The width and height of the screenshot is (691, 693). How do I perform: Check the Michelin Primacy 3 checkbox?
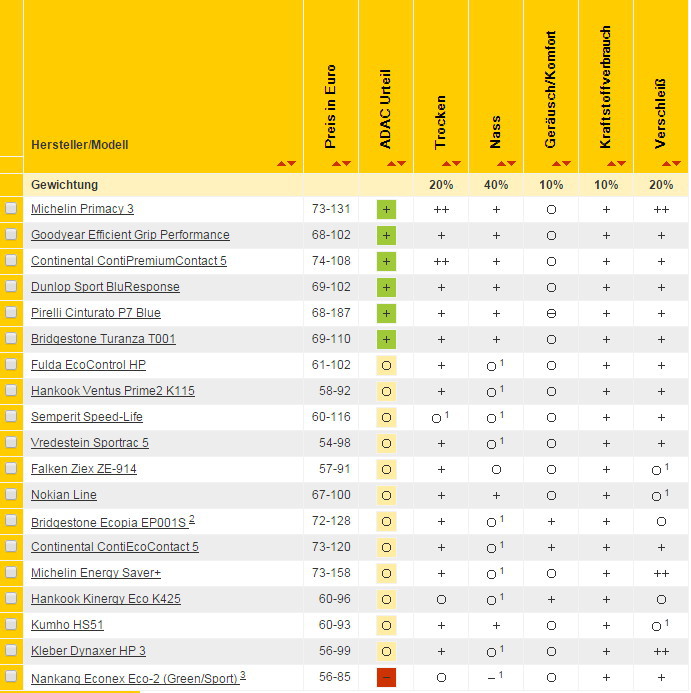(x=11, y=208)
